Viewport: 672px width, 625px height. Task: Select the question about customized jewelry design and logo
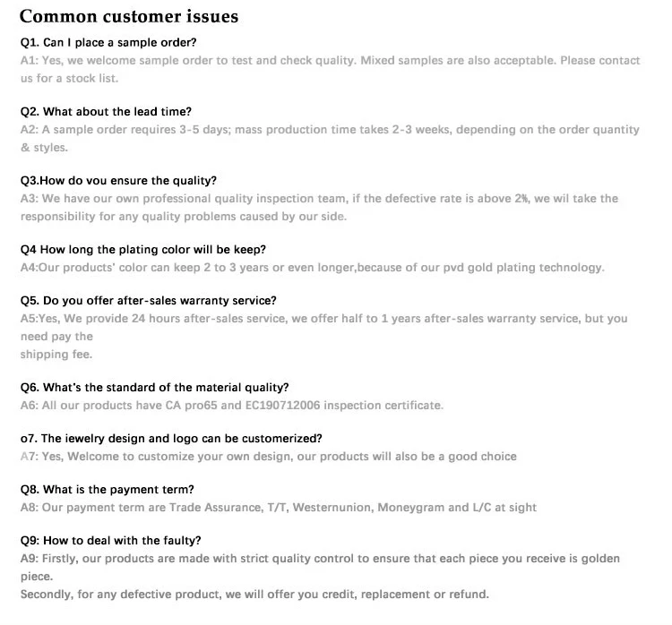170,439
